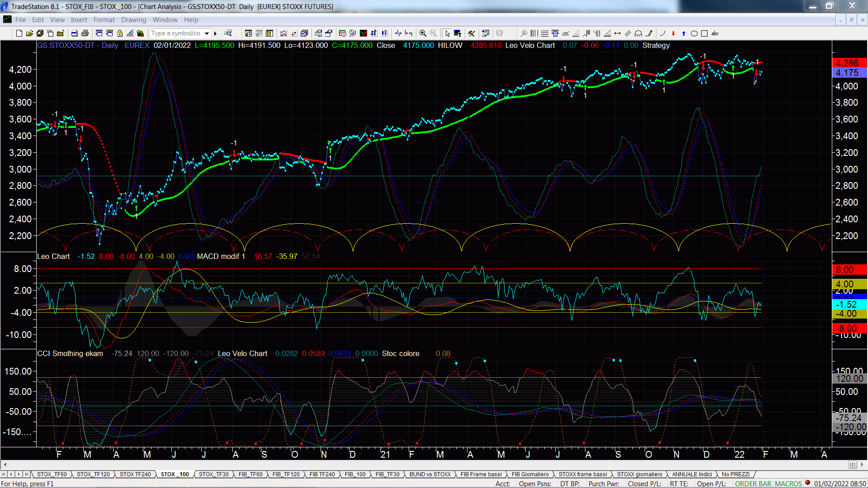The height and width of the screenshot is (488, 868).
Task: Switch to the STOX_TF60 workspace tab
Action: pos(52,474)
